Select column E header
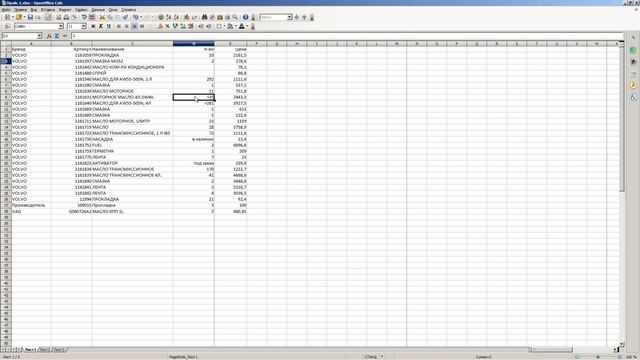 [230, 43]
